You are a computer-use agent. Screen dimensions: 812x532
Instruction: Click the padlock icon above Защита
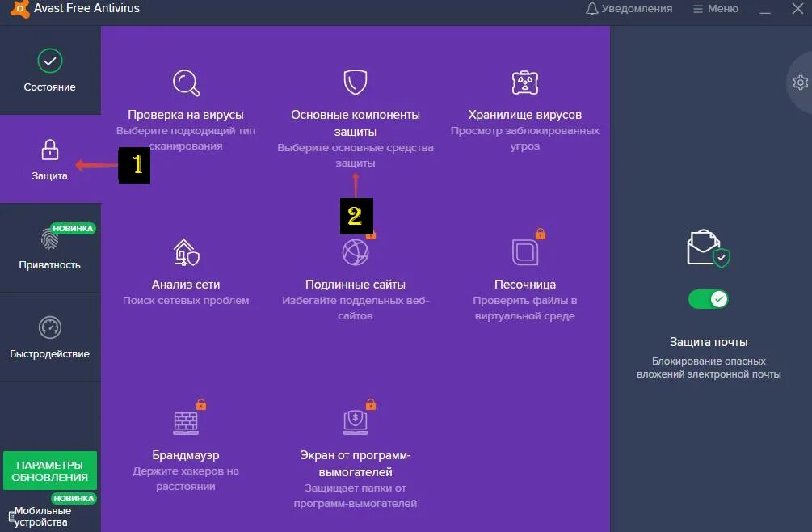tap(50, 150)
